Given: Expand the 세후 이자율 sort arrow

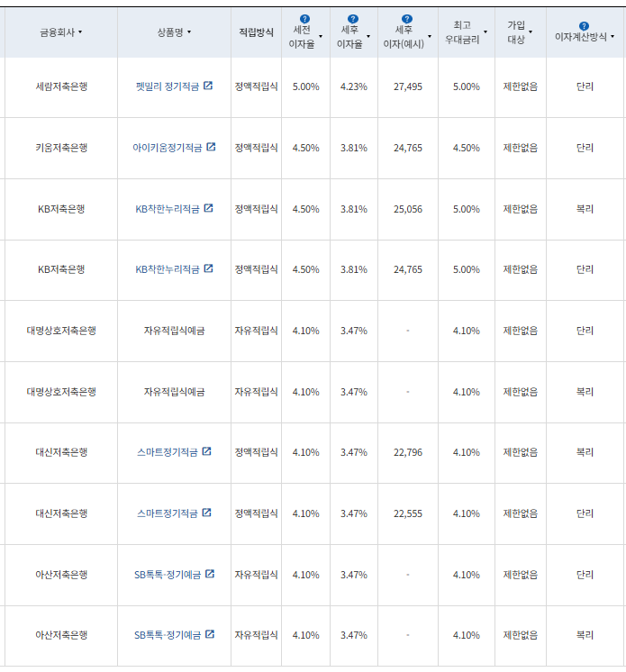Looking at the screenshot, I should [368, 37].
